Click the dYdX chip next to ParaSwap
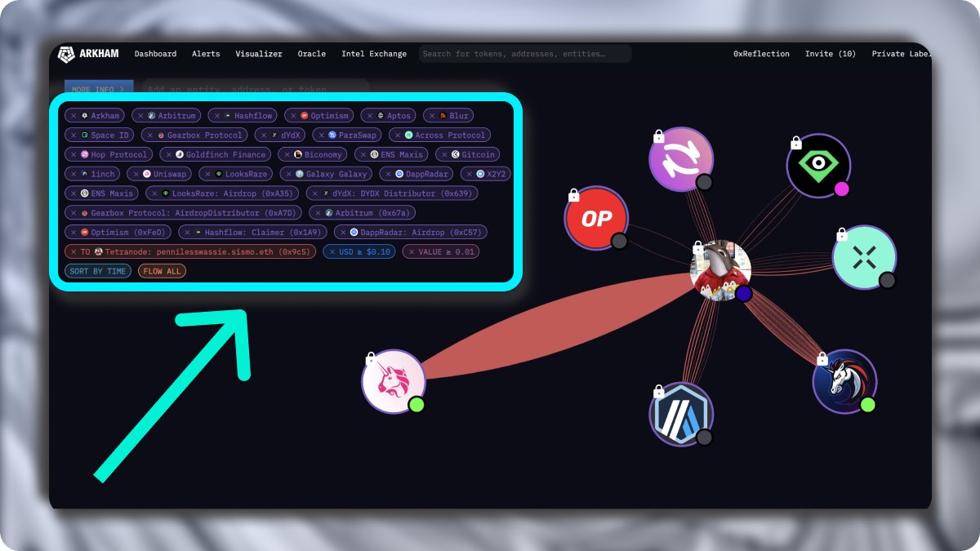Screen dimensions: 980x551 click(x=280, y=136)
